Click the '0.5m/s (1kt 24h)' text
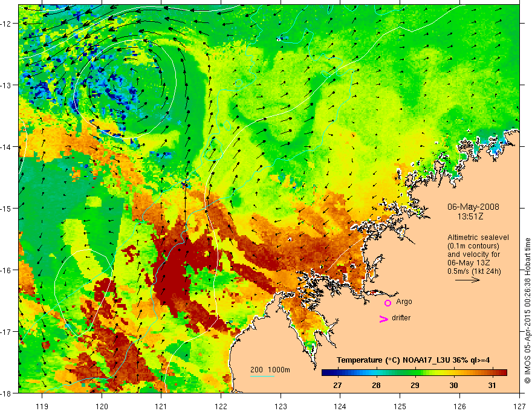This screenshot has width=532, height=411. pyautogui.click(x=474, y=271)
